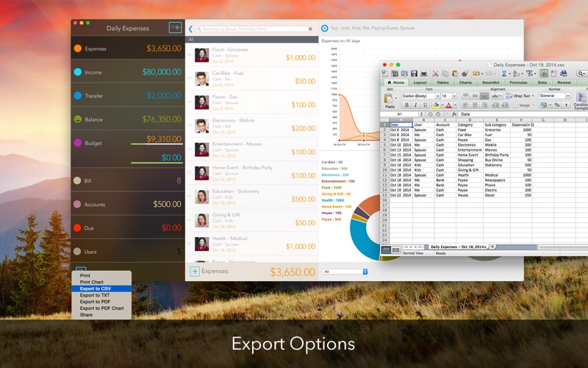Click the large Paste icon in Edit group

(389, 99)
